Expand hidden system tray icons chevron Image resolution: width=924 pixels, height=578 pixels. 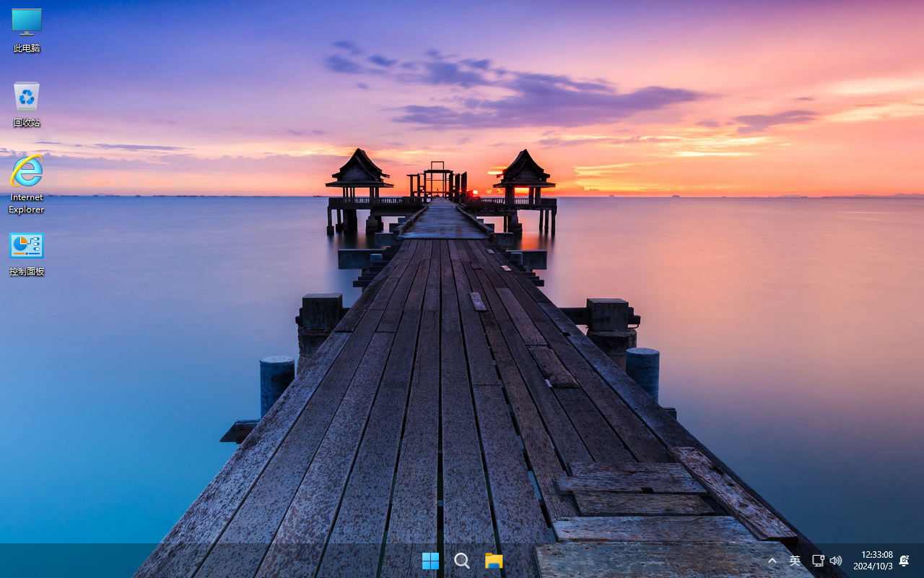click(x=772, y=561)
